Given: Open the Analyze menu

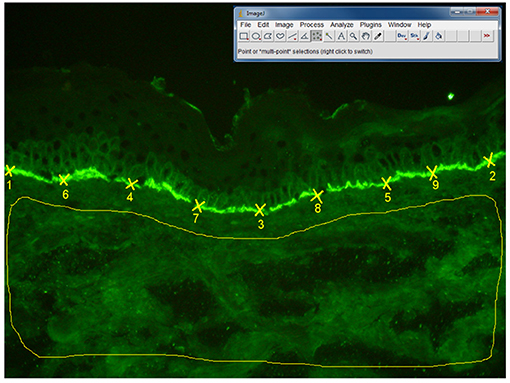Looking at the screenshot, I should click(342, 25).
